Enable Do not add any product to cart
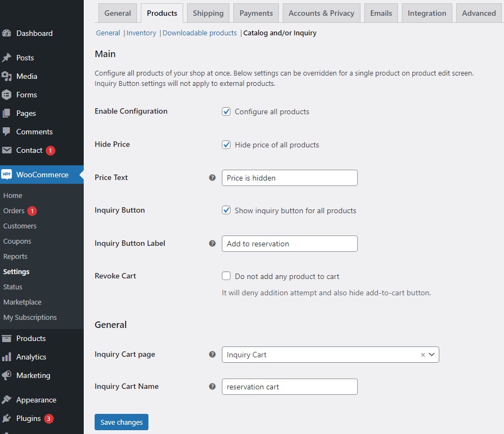 point(227,276)
